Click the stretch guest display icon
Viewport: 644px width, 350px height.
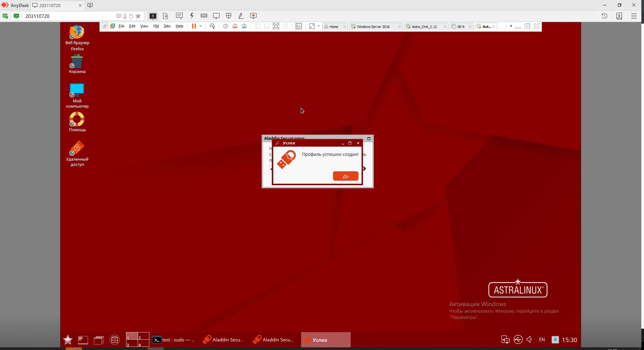tap(312, 26)
